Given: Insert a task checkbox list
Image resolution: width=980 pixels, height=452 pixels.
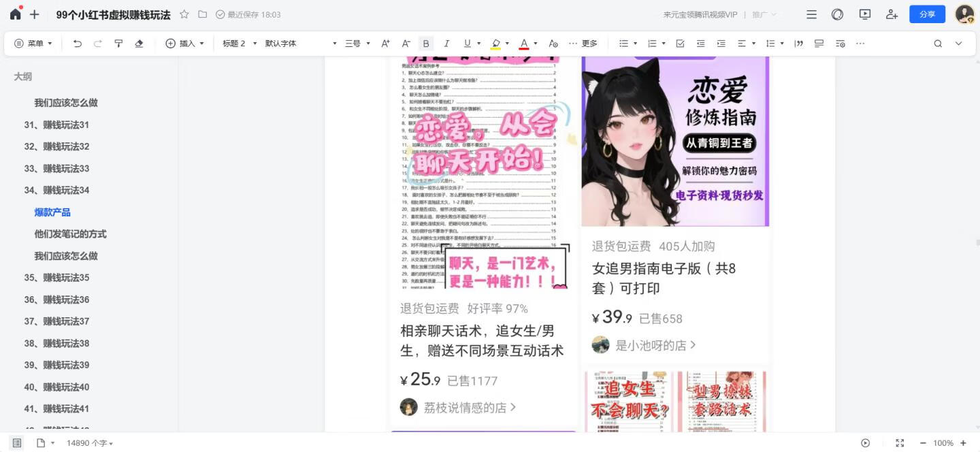Looking at the screenshot, I should pos(679,43).
